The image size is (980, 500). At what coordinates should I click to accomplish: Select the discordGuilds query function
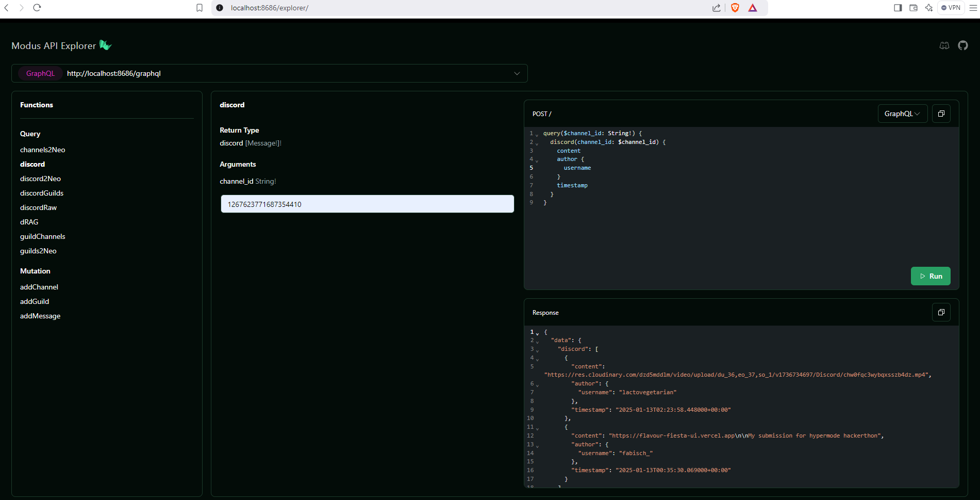pyautogui.click(x=41, y=192)
